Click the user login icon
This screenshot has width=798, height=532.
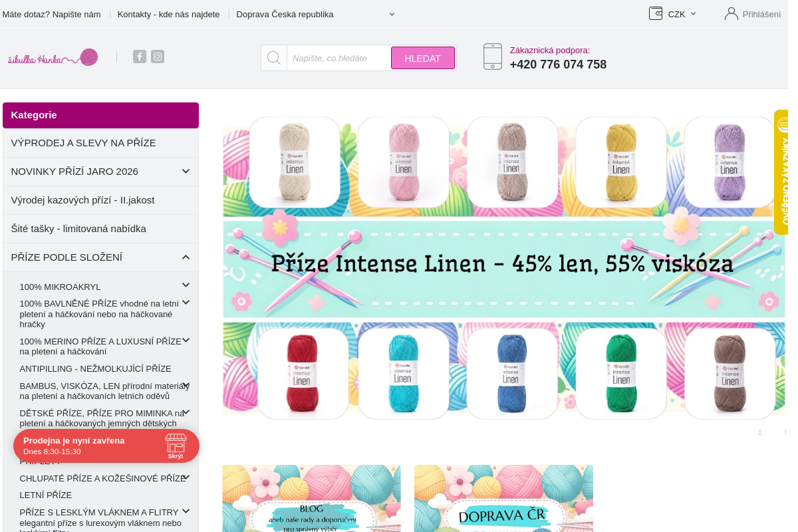pos(731,13)
